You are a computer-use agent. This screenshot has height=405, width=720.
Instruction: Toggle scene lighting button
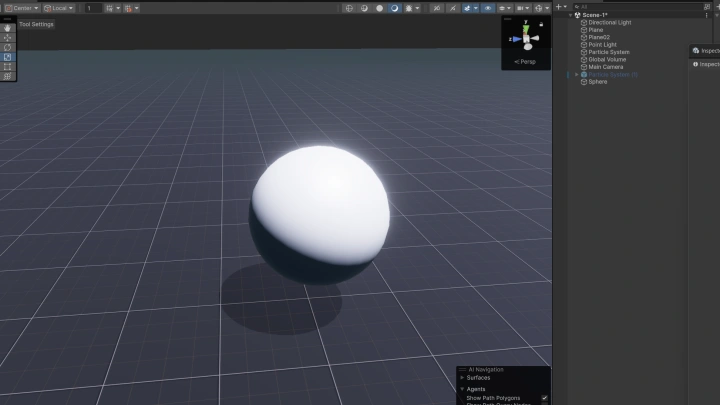click(x=452, y=8)
